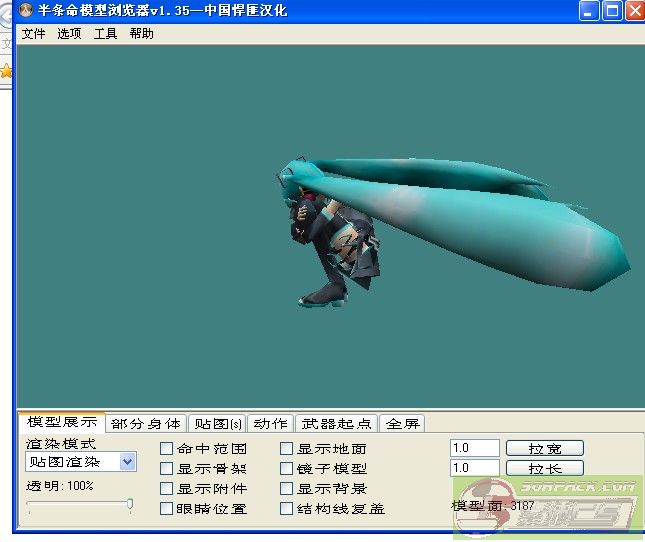Click the yellow star icon at left edge
645x542 pixels.
(x=6, y=71)
